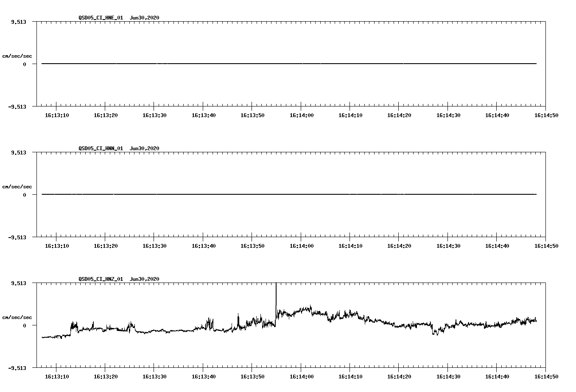Click the 16:14:30 time label under the HNZ plot

(x=448, y=376)
